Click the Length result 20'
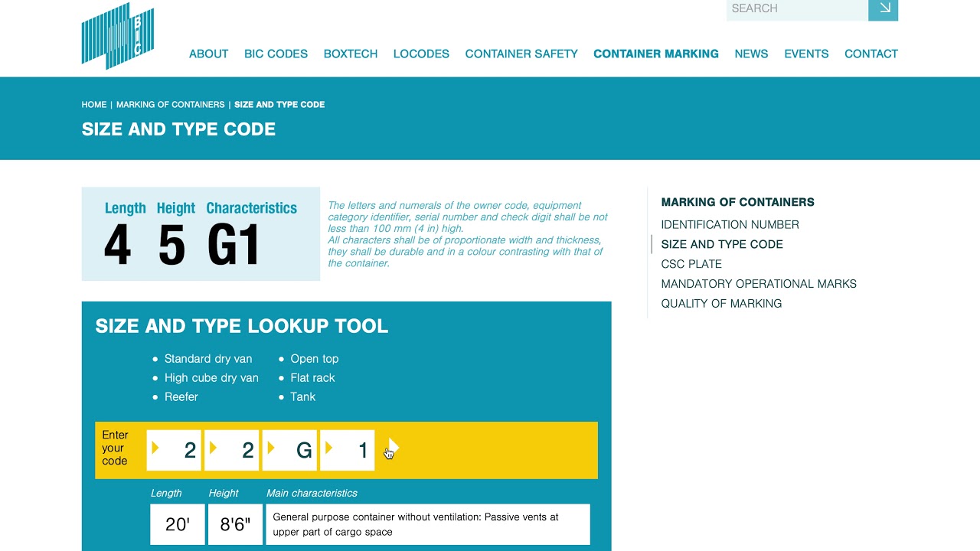 [x=178, y=524]
